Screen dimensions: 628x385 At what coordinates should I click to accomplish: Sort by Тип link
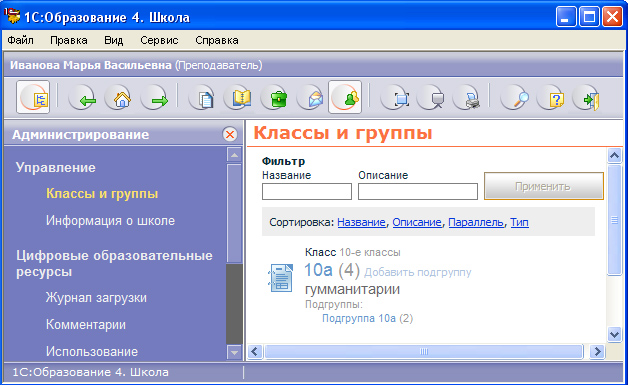(519, 222)
